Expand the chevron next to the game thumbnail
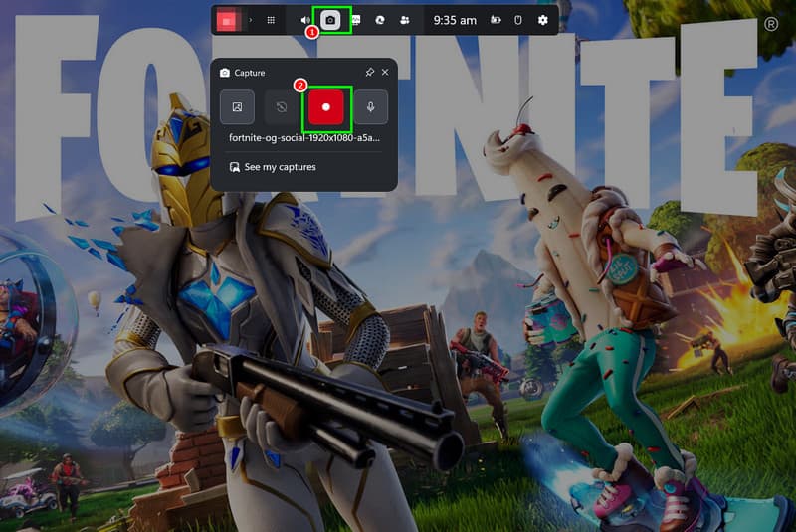The height and width of the screenshot is (532, 796). pyautogui.click(x=251, y=20)
